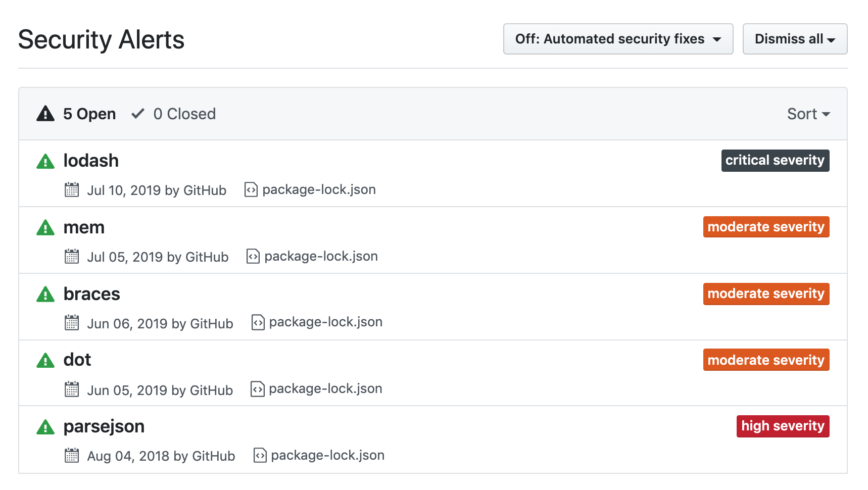Click the file code icon in lodash row

(251, 189)
